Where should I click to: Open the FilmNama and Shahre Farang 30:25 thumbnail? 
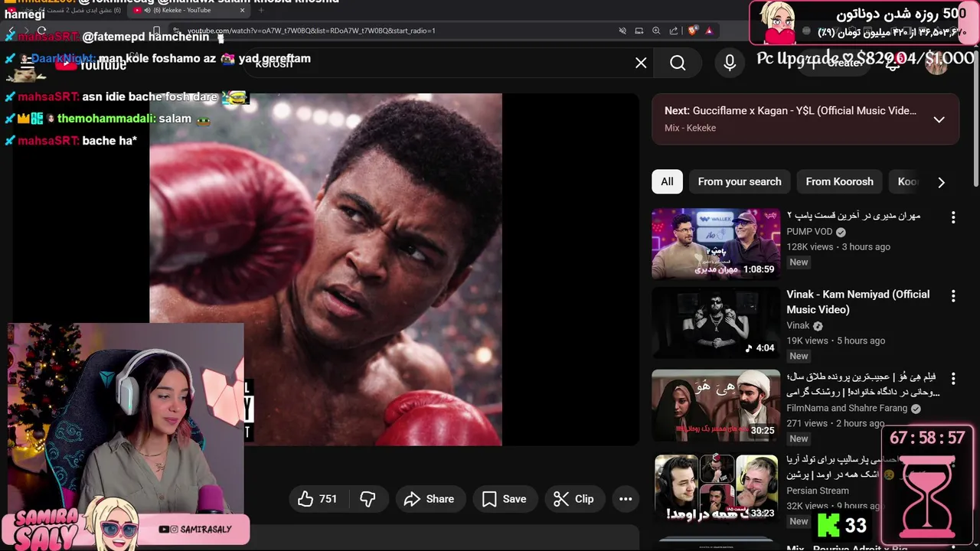pyautogui.click(x=716, y=406)
